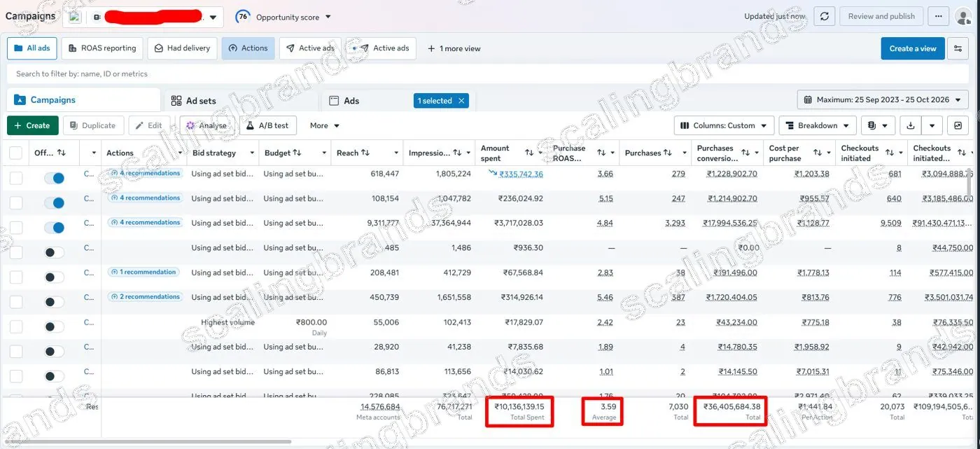This screenshot has height=449, width=980.
Task: Turn off campaign with 108,154 reach
Action: coord(54,202)
